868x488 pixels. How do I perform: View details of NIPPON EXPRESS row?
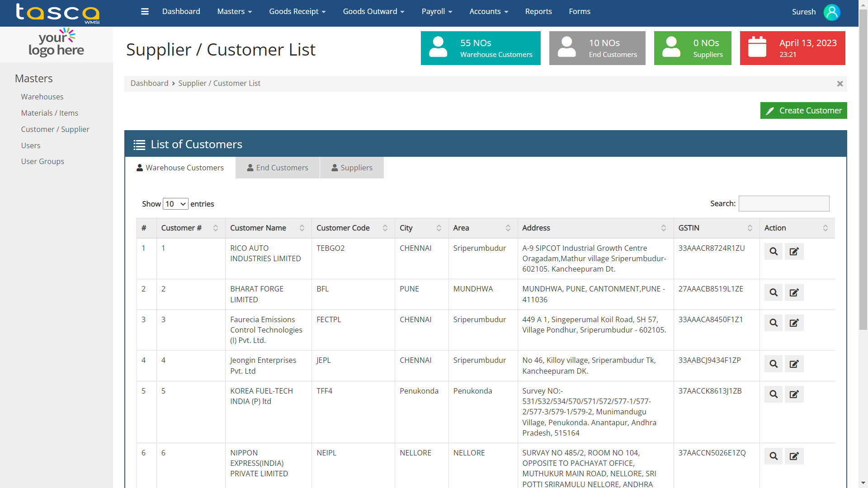pos(774,456)
